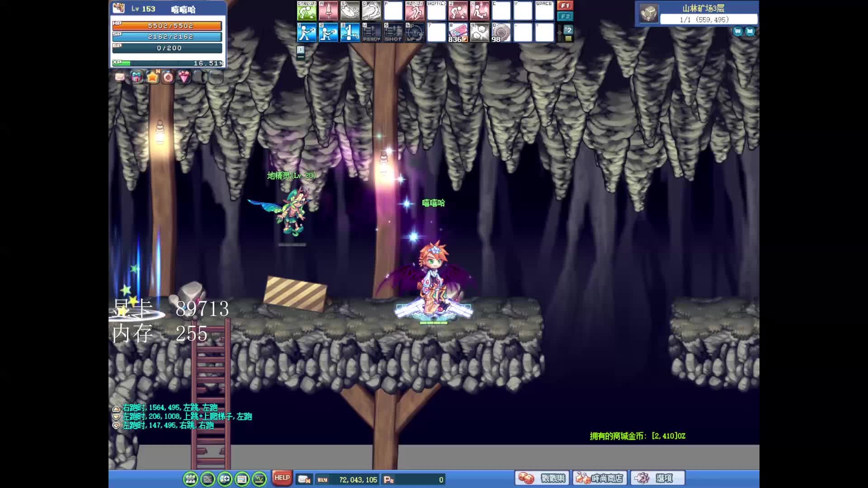868x488 pixels.
Task: Toggle the round W world map button
Action: [x=738, y=31]
